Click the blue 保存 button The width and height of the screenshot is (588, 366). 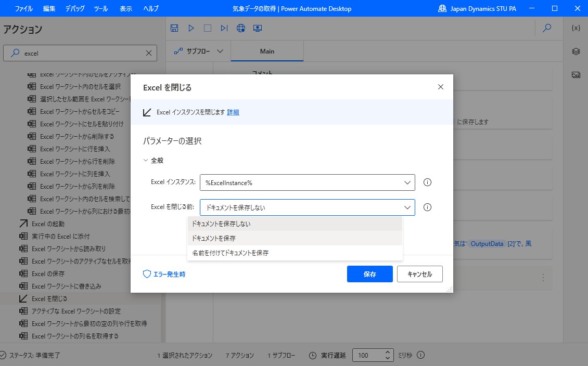pyautogui.click(x=370, y=274)
